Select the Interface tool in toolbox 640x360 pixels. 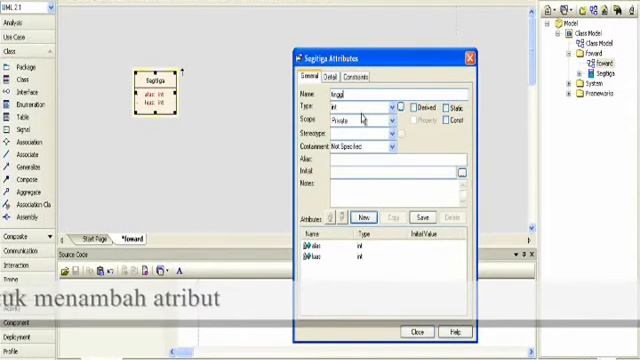pyautogui.click(x=27, y=92)
